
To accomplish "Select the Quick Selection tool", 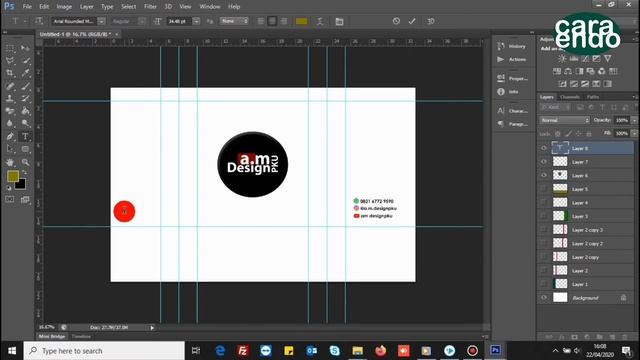I will coord(25,61).
